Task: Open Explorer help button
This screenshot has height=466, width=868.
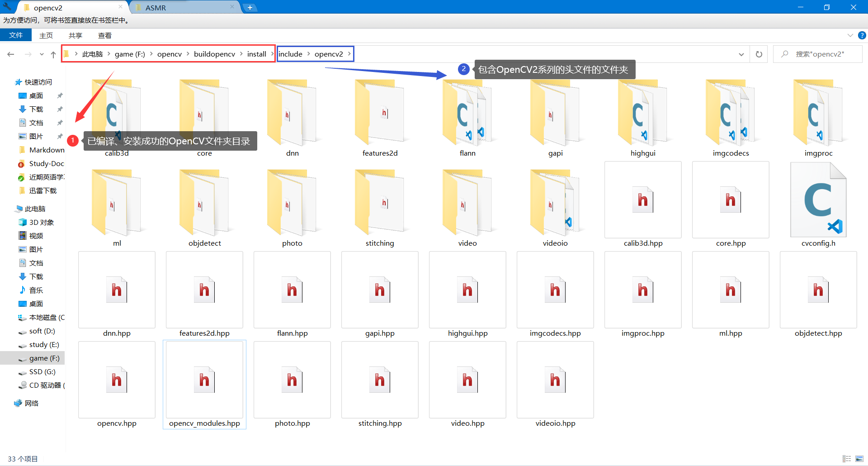Action: coord(862,35)
